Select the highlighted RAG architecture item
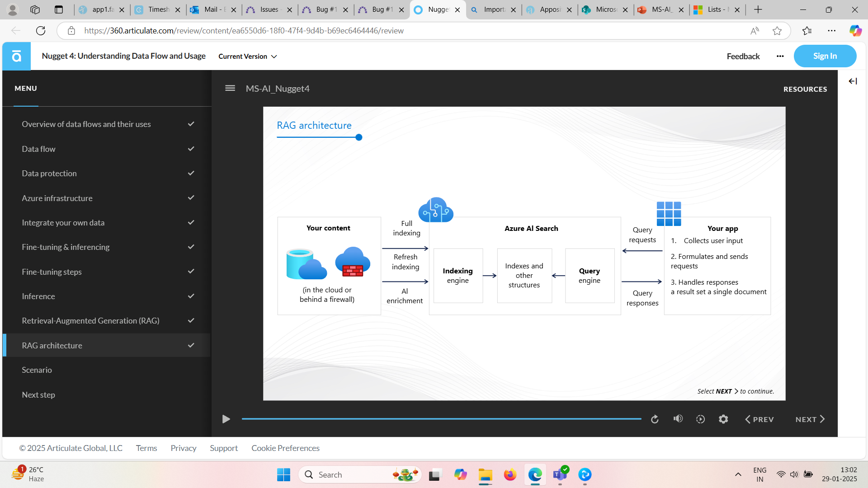Screen dimensions: 868x488 tap(106, 346)
